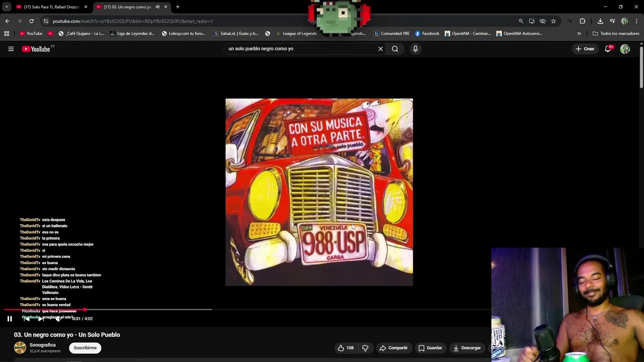
Task: Save video with the Guardar button
Action: [x=430, y=348]
